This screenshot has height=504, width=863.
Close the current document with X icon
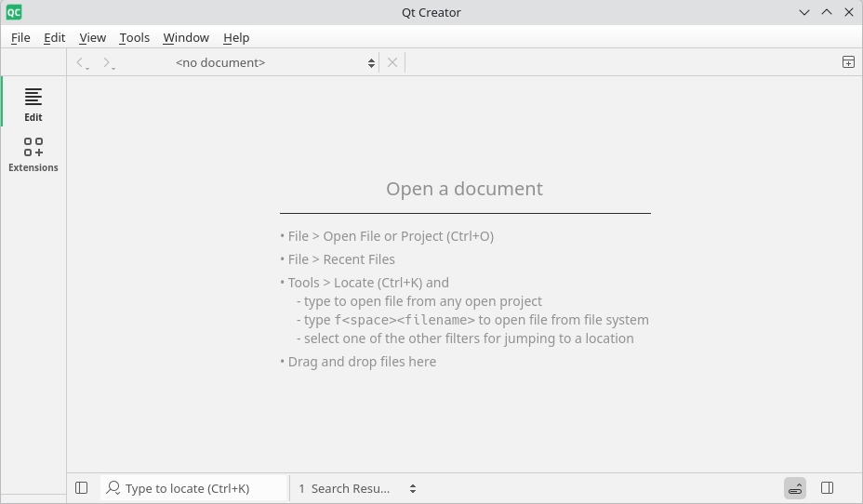[x=392, y=62]
